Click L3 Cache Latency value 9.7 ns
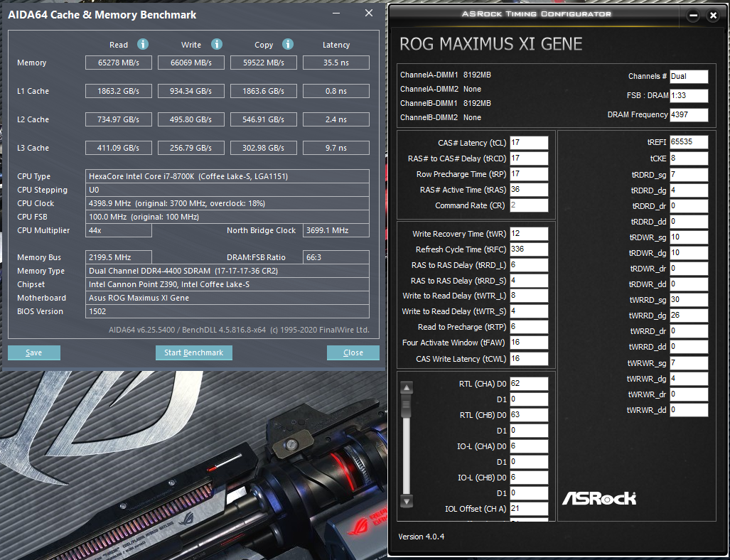Screen dimensions: 730x560 click(336, 148)
